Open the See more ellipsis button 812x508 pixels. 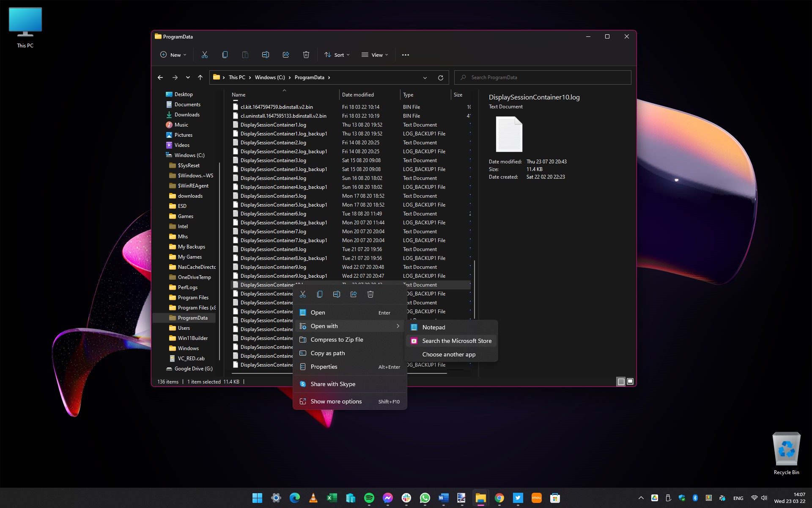(x=405, y=55)
